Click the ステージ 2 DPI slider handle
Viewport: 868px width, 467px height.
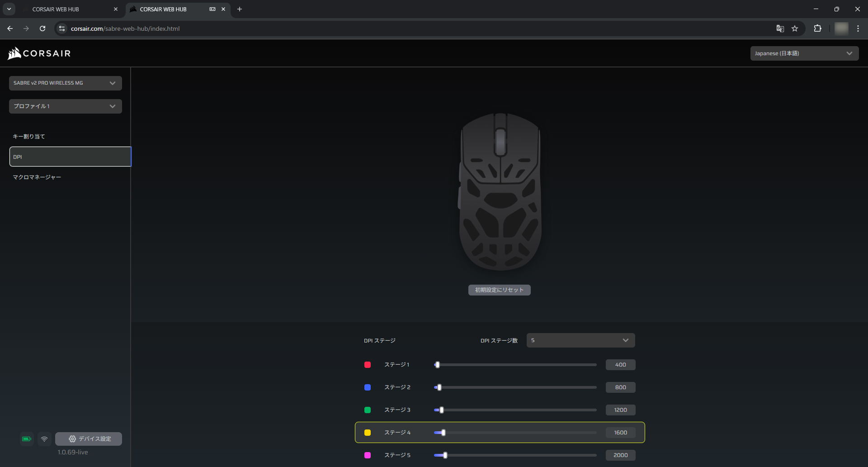pos(439,387)
